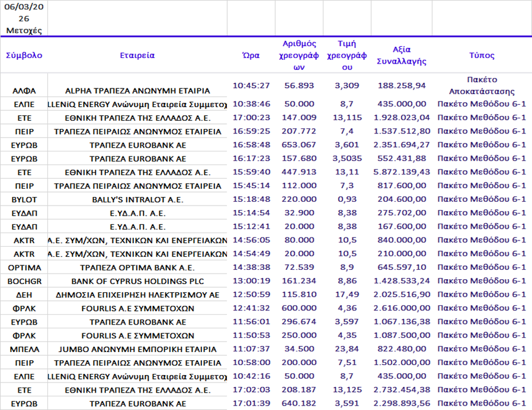
Task: Select the quantity cell 600.000
Action: pos(299,308)
